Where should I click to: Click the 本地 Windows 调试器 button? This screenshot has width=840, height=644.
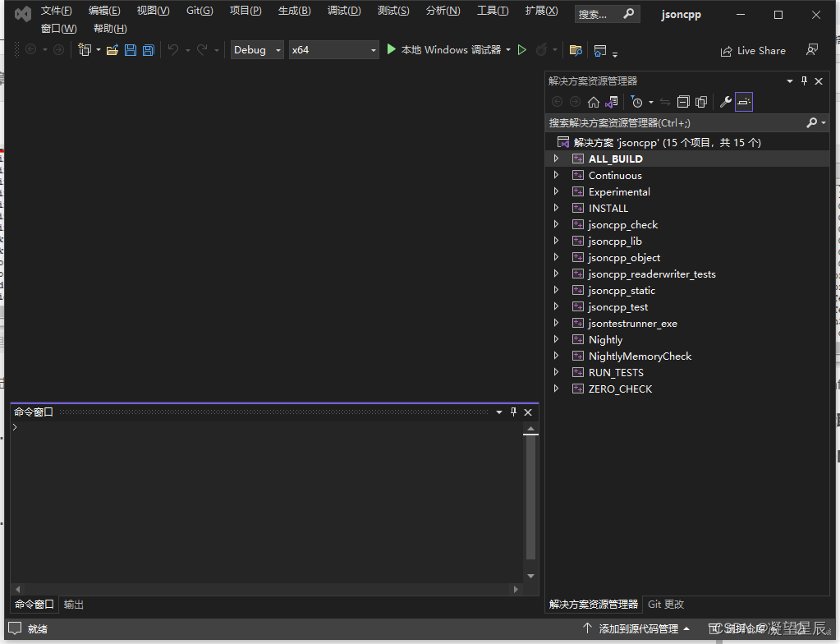point(451,50)
